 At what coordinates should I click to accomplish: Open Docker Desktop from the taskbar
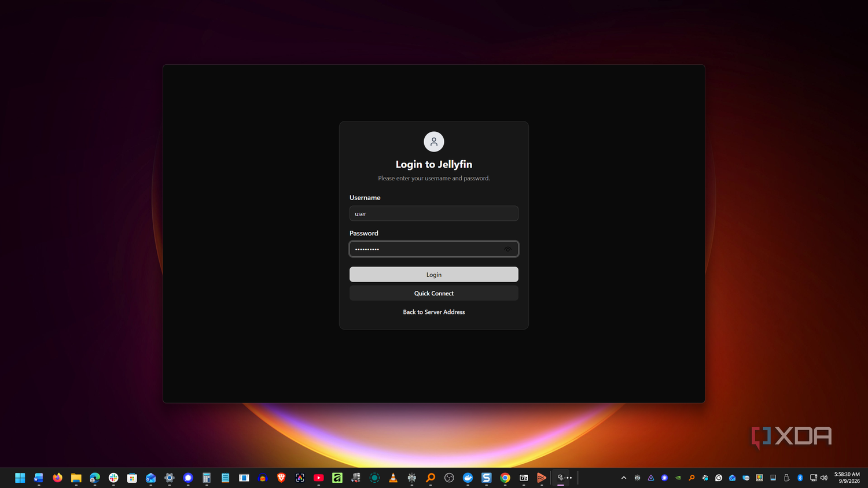point(468,478)
